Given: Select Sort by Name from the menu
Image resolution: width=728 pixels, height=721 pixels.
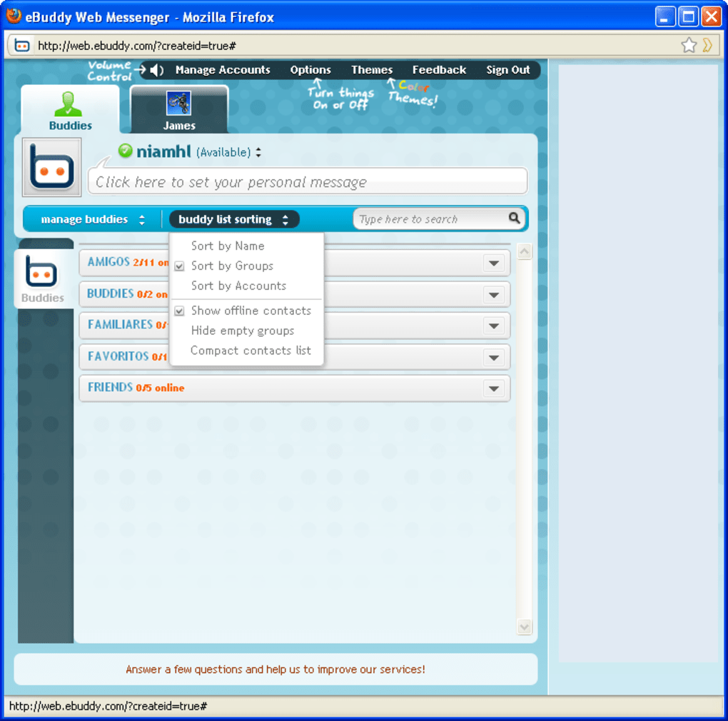Looking at the screenshot, I should click(228, 246).
